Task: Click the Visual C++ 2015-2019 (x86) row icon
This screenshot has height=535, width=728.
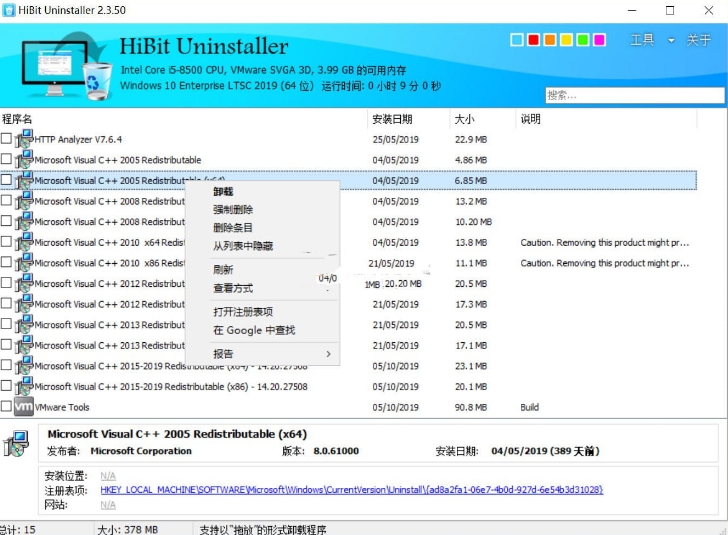Action: [24, 386]
